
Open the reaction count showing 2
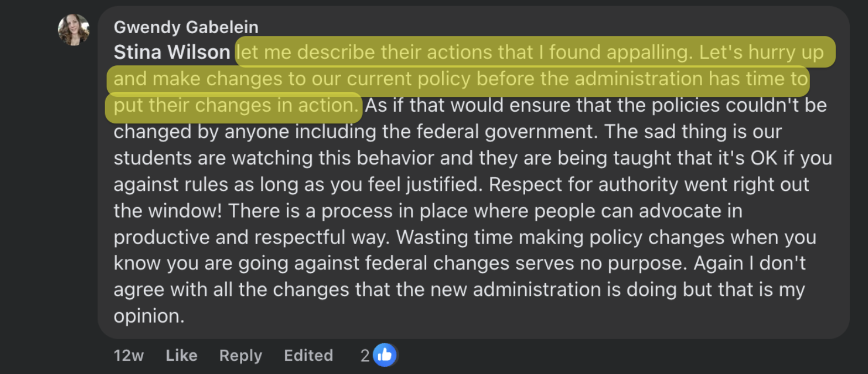[365, 355]
